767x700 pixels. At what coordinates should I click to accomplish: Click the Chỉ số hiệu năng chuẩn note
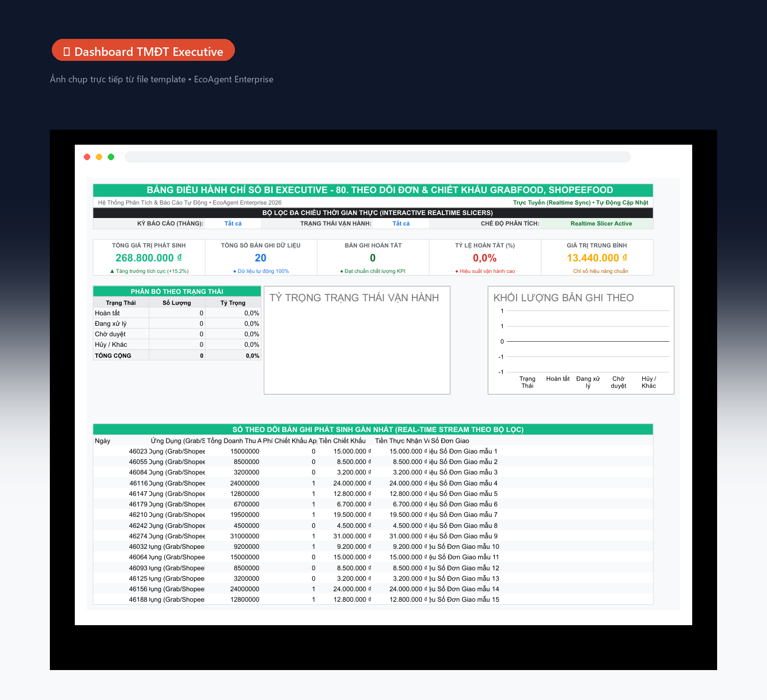(x=600, y=271)
